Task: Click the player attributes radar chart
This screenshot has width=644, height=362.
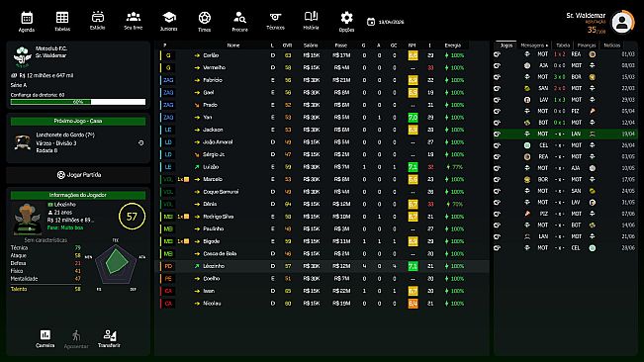Action: coord(116,264)
